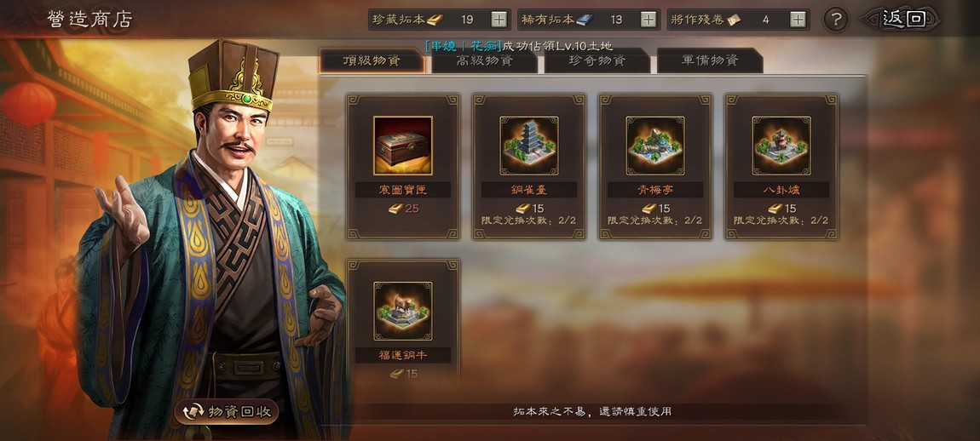Add more 稀有拓本 with plus button
Viewport: 980px width, 441px height.
click(649, 20)
